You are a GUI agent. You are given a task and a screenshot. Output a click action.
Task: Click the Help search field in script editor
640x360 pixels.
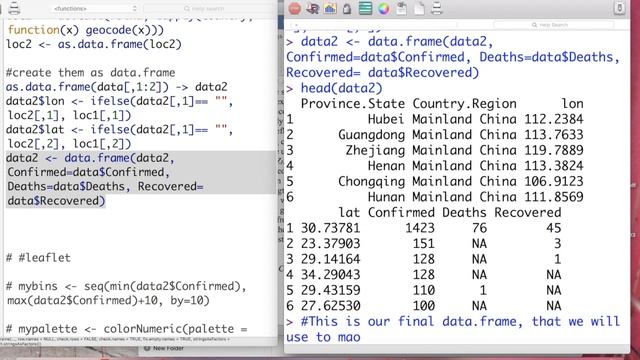[x=209, y=8]
